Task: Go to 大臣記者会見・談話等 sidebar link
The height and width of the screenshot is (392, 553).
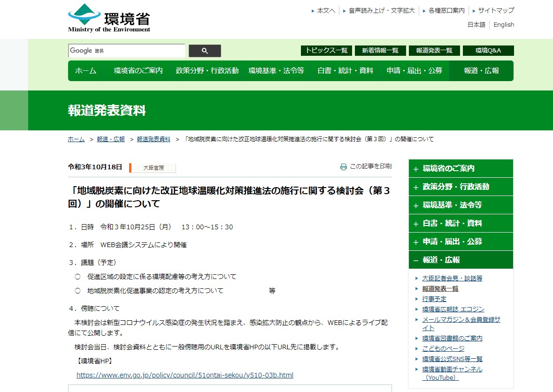Action: pos(452,278)
